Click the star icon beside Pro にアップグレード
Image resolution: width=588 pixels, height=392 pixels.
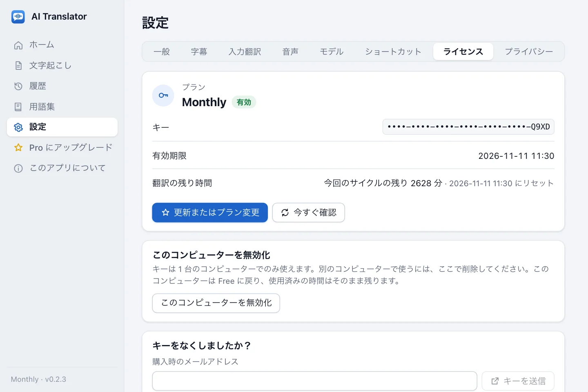click(x=18, y=147)
